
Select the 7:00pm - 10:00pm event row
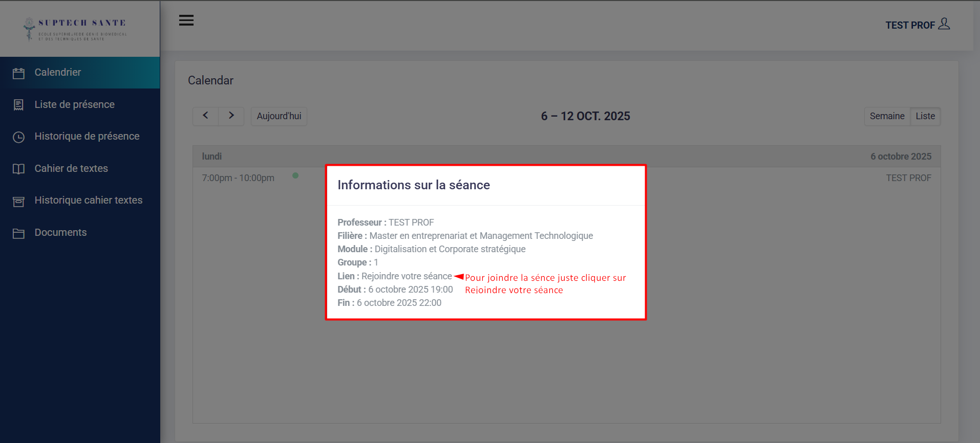(x=238, y=178)
